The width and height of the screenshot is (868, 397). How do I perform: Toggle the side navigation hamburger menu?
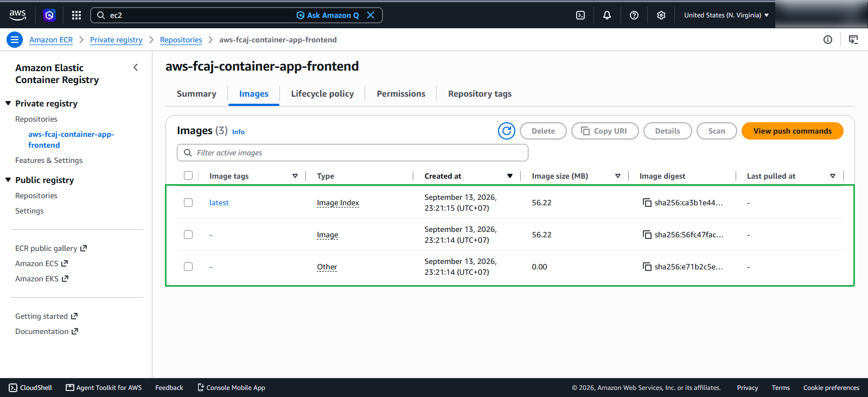pos(15,40)
